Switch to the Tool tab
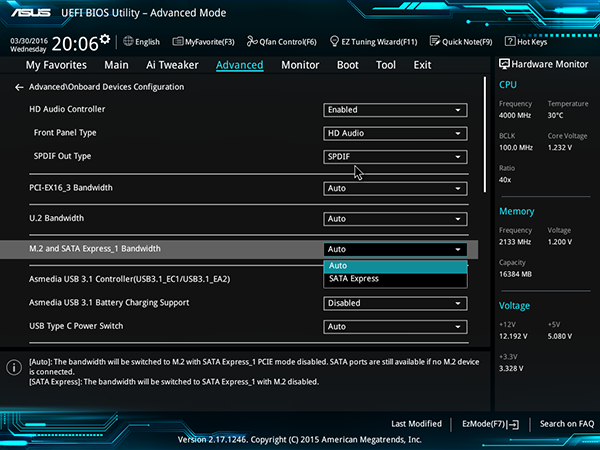This screenshot has height=450, width=600. (386, 65)
